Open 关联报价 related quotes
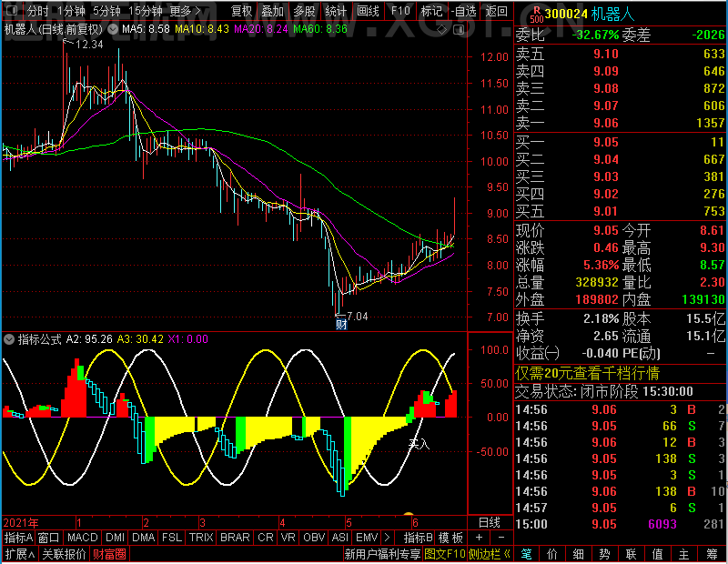The width and height of the screenshot is (728, 564). (x=64, y=554)
